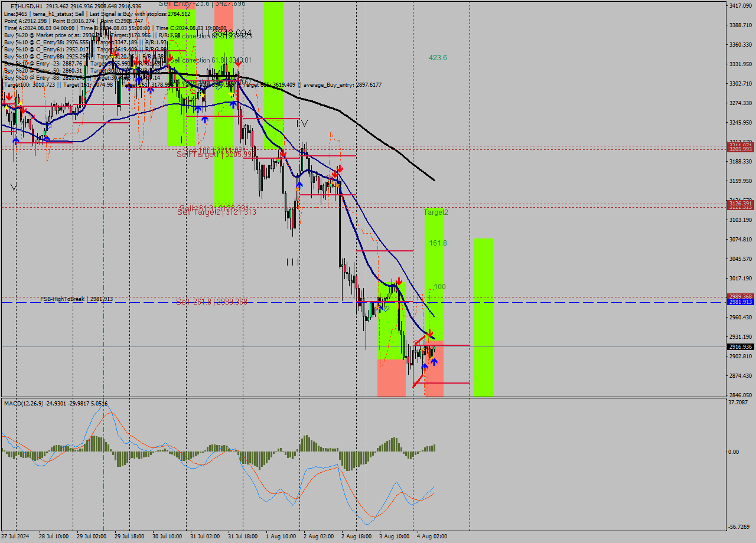Screen dimensions: 756x543
Task: Click the average_Buy_entry: 2897.6177 text
Action: point(343,84)
